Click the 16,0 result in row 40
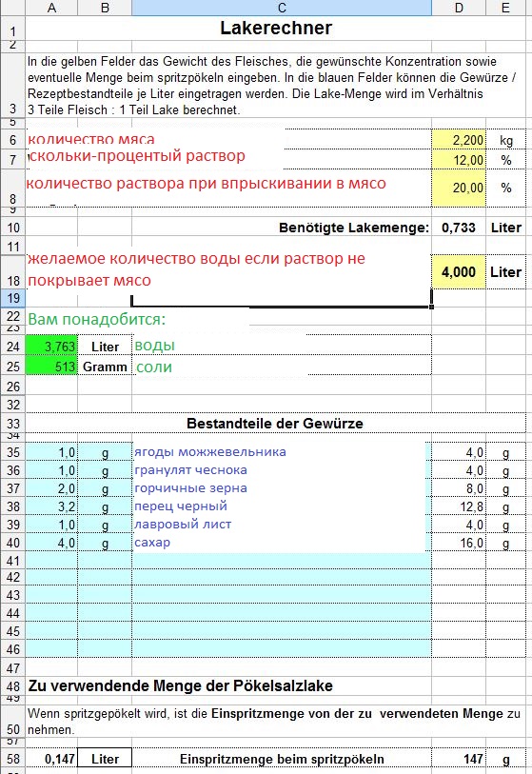 click(459, 543)
